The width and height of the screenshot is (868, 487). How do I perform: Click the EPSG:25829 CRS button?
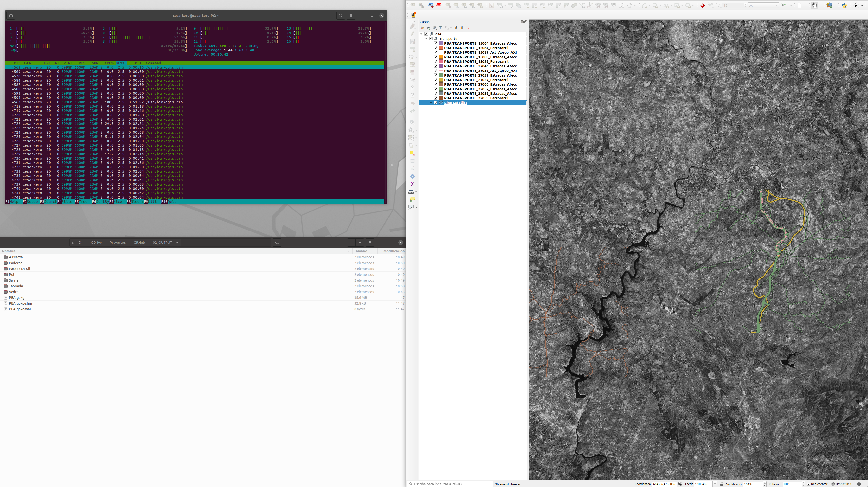841,484
